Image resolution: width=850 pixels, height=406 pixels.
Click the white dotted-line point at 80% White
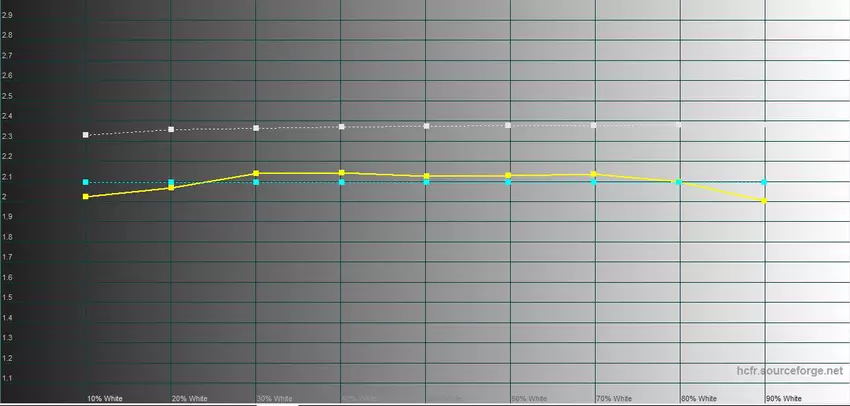680,125
